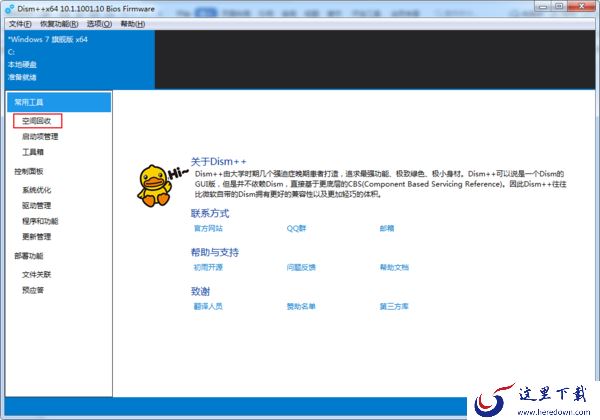Follow the 官方网站 link
The height and width of the screenshot is (420, 600).
[x=208, y=228]
